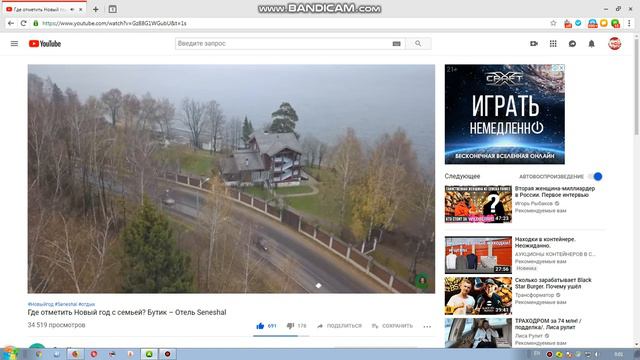Open the Трансформатор channel link
Screen dimensions: 640x360
(x=534, y=295)
